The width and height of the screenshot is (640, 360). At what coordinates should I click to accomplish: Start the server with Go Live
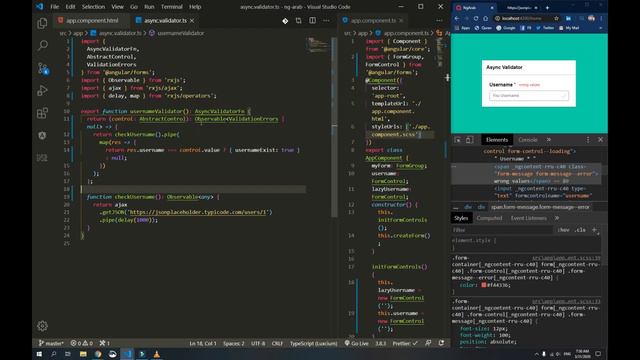[356, 343]
